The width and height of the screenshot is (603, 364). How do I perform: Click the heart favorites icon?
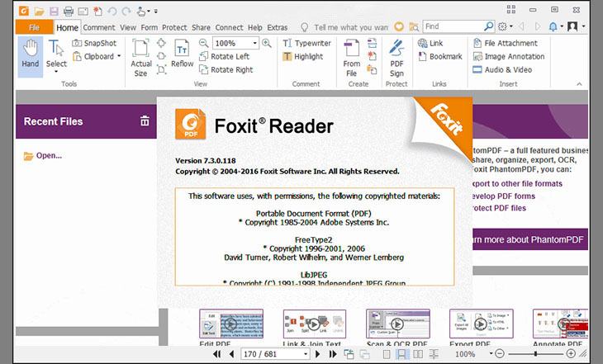click(399, 26)
